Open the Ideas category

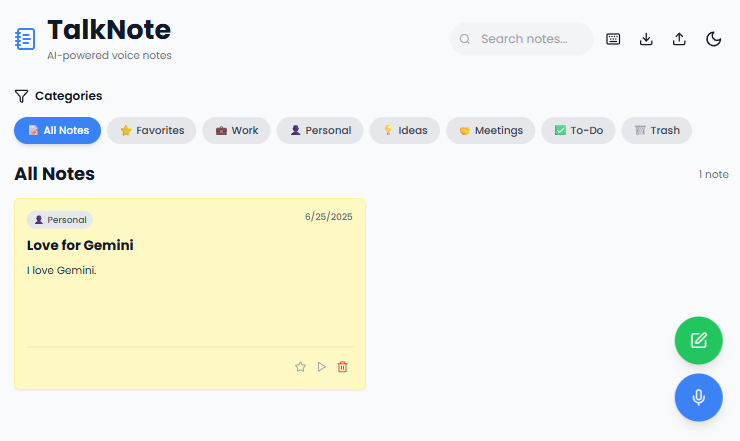pyautogui.click(x=404, y=130)
